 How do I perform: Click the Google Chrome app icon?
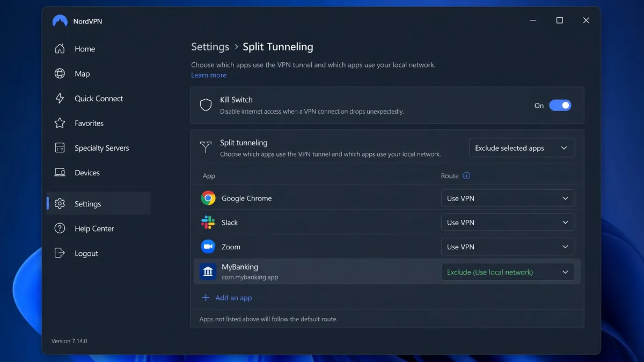pyautogui.click(x=208, y=198)
